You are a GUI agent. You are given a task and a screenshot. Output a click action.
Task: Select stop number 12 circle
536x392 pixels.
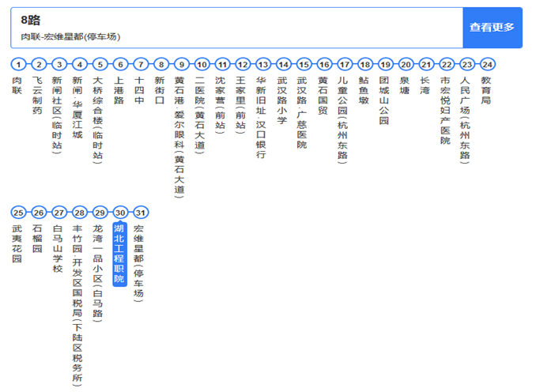[x=243, y=64]
